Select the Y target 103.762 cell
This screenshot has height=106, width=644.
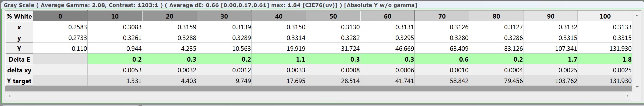pos(551,81)
